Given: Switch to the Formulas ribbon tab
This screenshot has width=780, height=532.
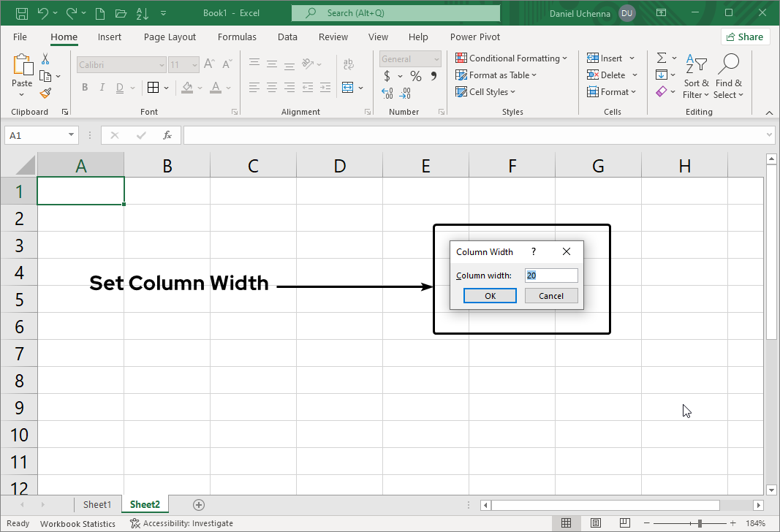Looking at the screenshot, I should click(x=237, y=37).
